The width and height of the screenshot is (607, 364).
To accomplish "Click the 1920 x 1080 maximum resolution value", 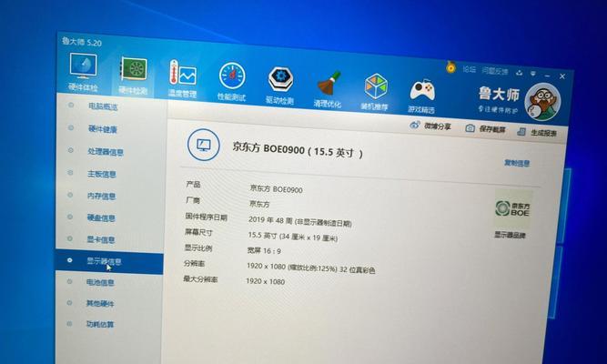I will [x=266, y=281].
